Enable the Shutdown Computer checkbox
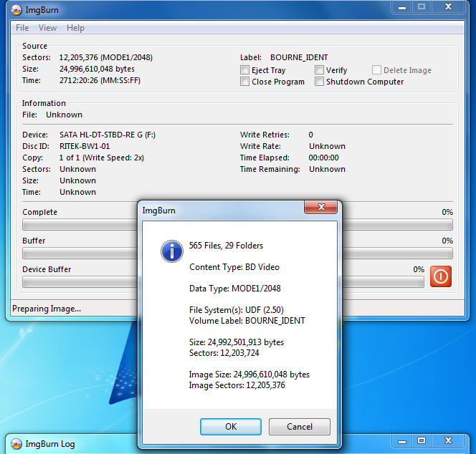 pos(319,82)
